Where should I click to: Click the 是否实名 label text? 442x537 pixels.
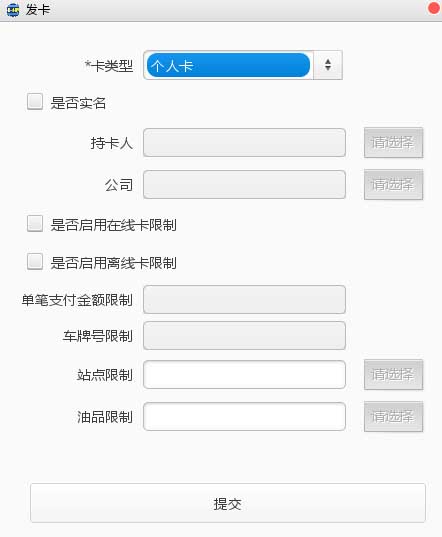point(78,103)
